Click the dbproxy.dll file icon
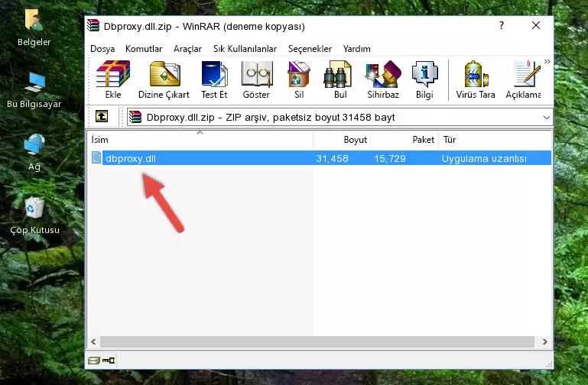The height and width of the screenshot is (385, 588). pyautogui.click(x=96, y=158)
